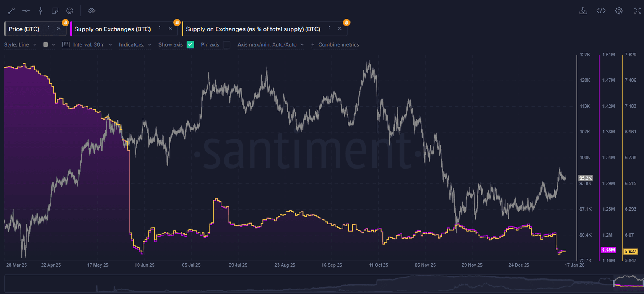Uncheck the Show axis checkbox

(190, 44)
